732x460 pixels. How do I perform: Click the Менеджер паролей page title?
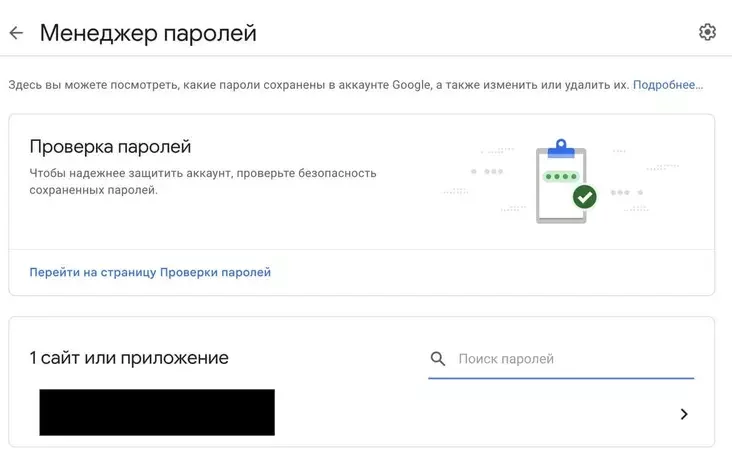coord(148,33)
